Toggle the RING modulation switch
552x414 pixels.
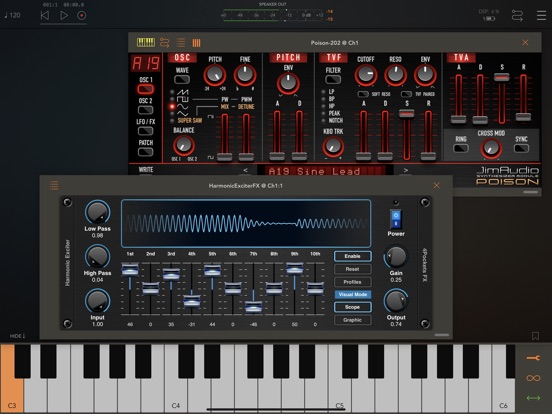461,148
